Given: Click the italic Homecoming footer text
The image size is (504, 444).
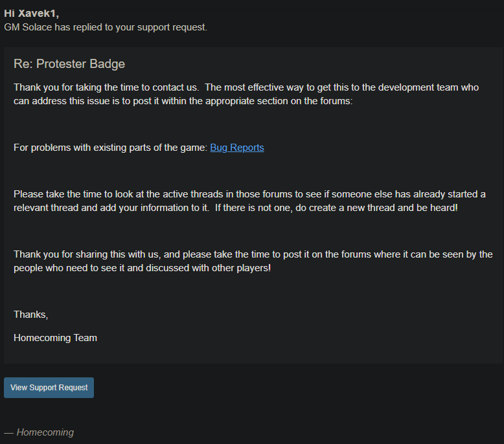Looking at the screenshot, I should (45, 432).
